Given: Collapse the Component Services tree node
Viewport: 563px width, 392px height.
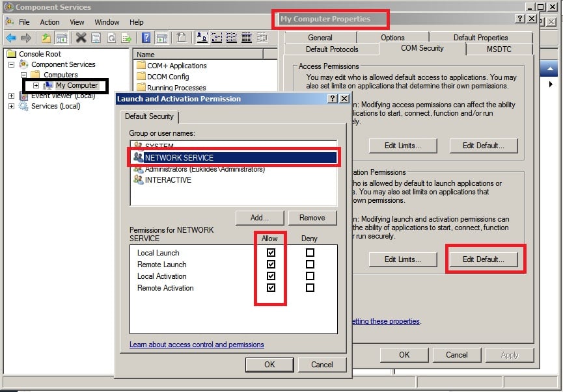Looking at the screenshot, I should [12, 64].
